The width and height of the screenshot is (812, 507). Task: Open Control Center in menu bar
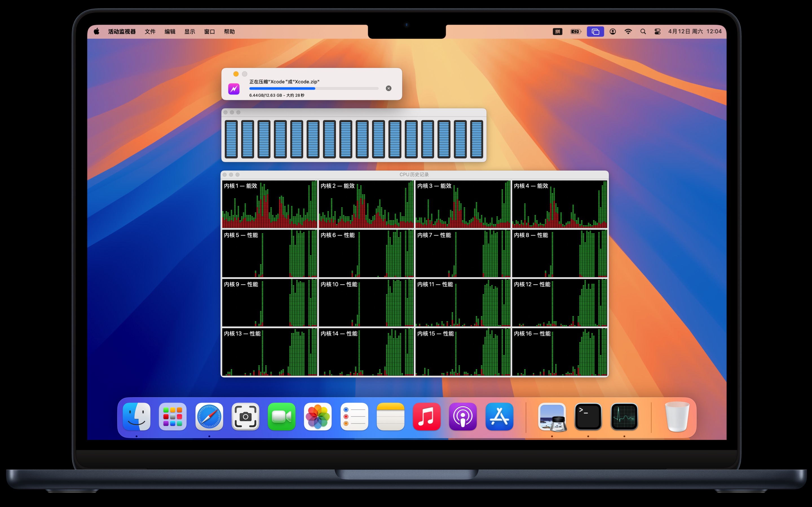[657, 32]
